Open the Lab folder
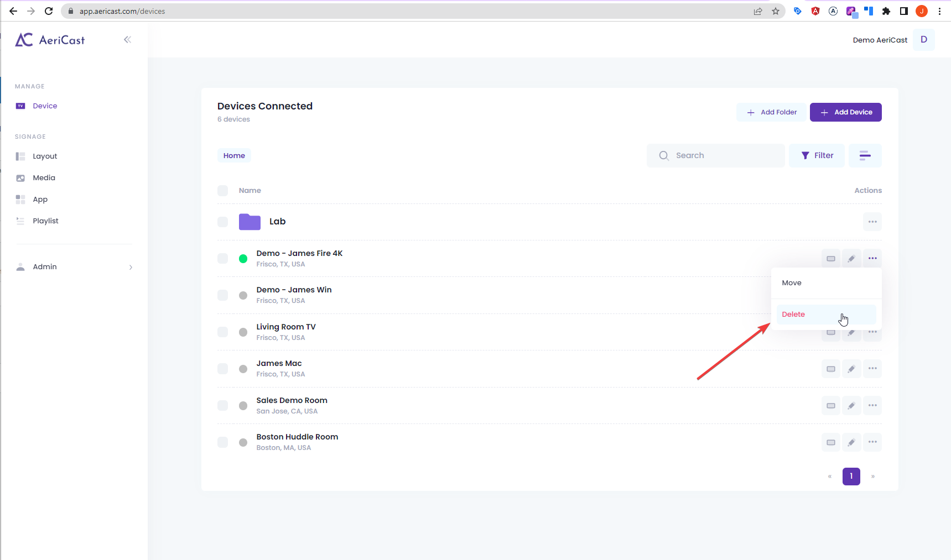Image resolution: width=951 pixels, height=560 pixels. click(x=262, y=222)
